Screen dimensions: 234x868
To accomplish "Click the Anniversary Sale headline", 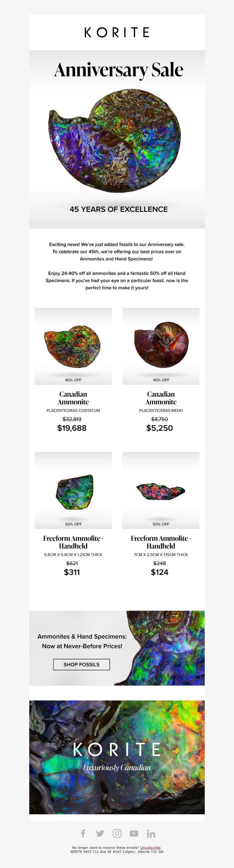I will [118, 70].
